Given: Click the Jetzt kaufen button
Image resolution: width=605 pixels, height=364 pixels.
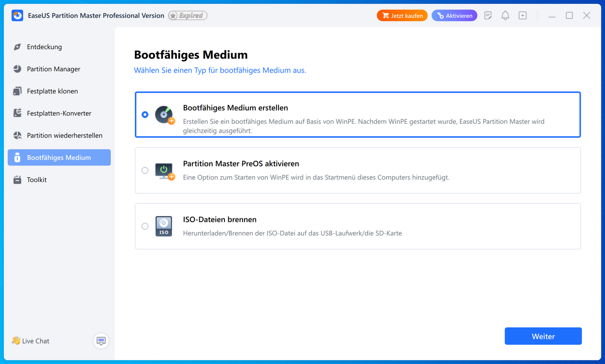Looking at the screenshot, I should [x=402, y=15].
